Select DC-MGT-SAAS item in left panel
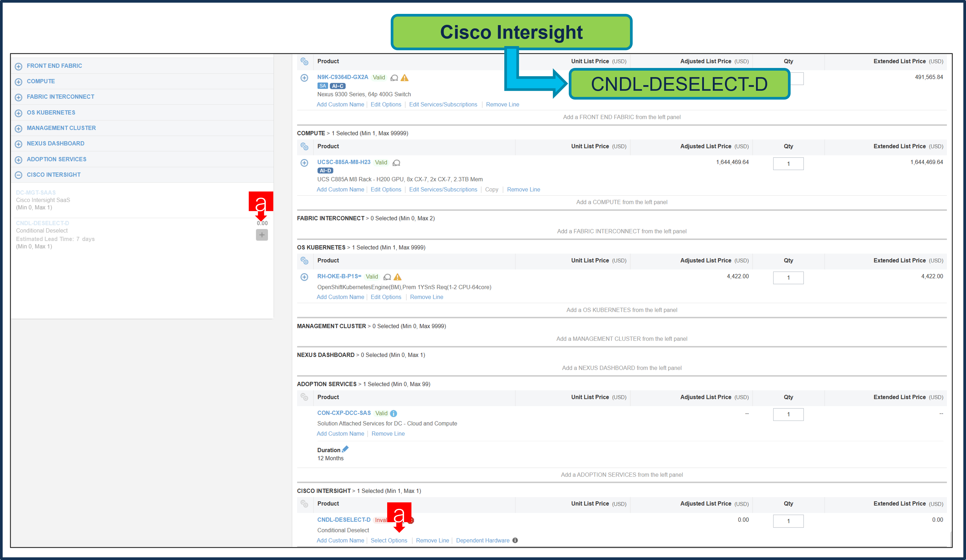 36,193
